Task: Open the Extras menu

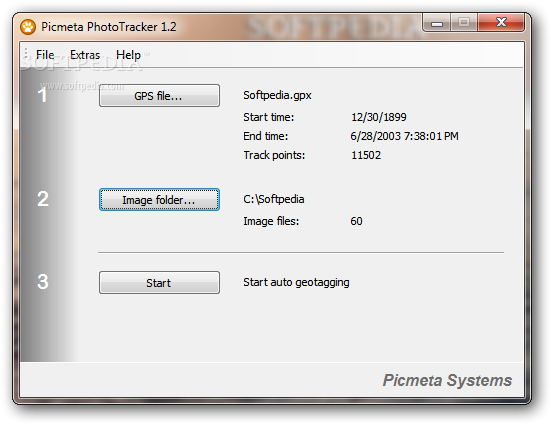Action: (85, 55)
